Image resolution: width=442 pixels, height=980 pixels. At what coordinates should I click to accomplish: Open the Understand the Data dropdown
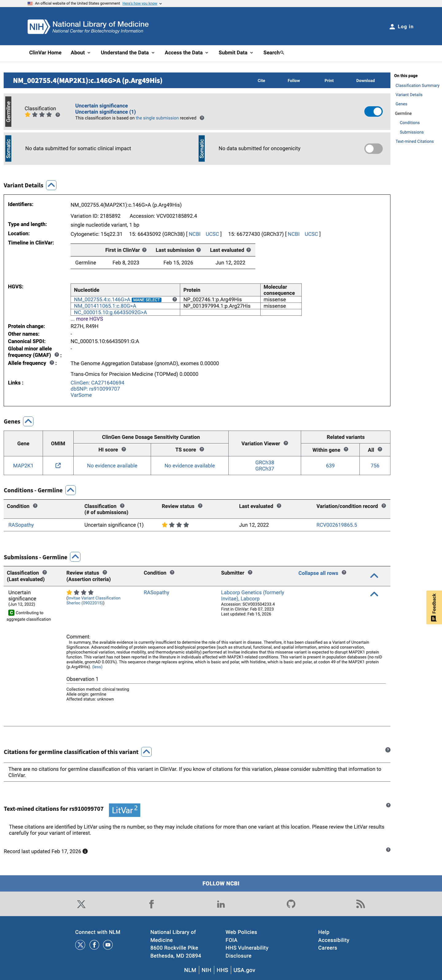point(127,53)
